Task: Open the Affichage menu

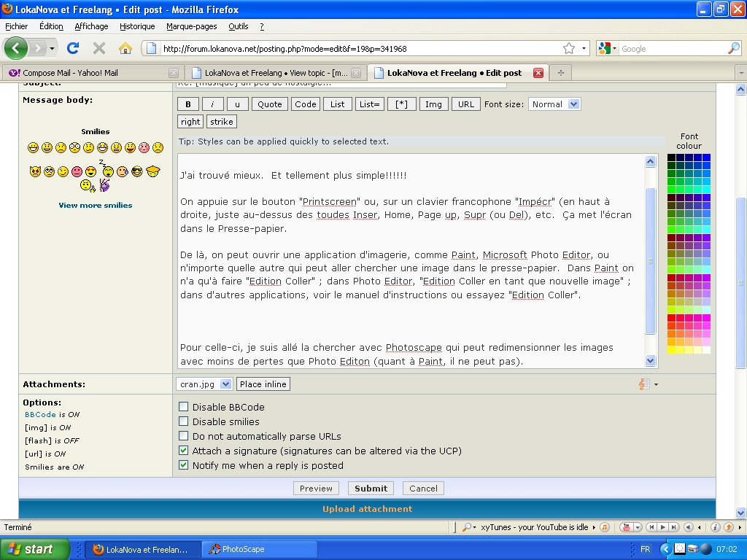Action: point(91,27)
